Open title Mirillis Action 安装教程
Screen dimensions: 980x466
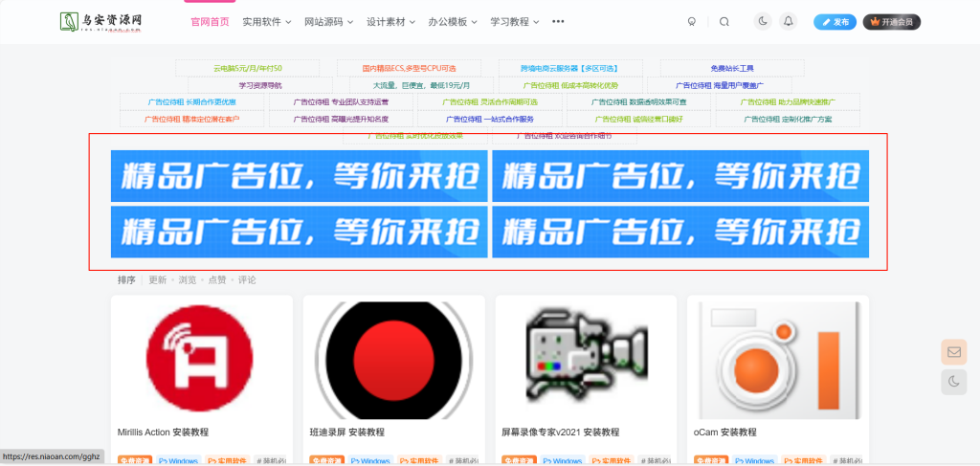click(163, 433)
